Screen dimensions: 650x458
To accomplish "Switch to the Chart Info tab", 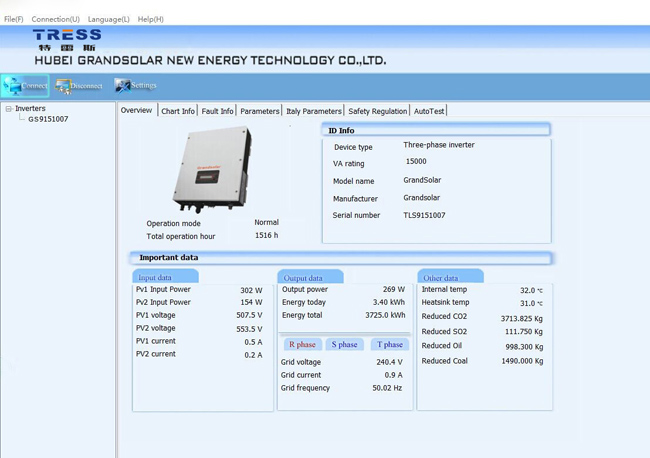I will coord(178,111).
